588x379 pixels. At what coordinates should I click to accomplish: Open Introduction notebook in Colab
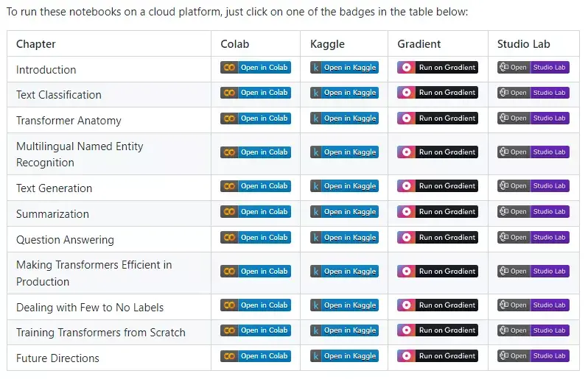[x=256, y=68]
